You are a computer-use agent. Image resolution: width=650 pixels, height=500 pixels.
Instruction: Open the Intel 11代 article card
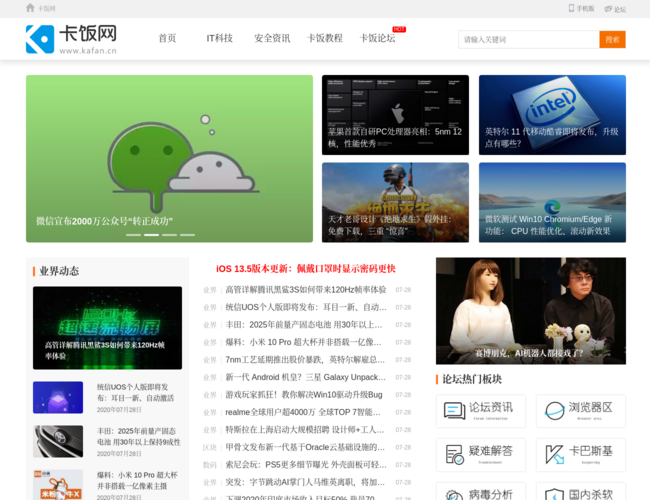click(552, 115)
